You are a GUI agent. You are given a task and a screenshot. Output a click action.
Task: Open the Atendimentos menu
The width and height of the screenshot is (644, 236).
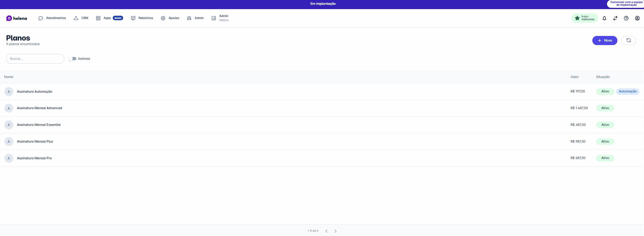tap(52, 18)
